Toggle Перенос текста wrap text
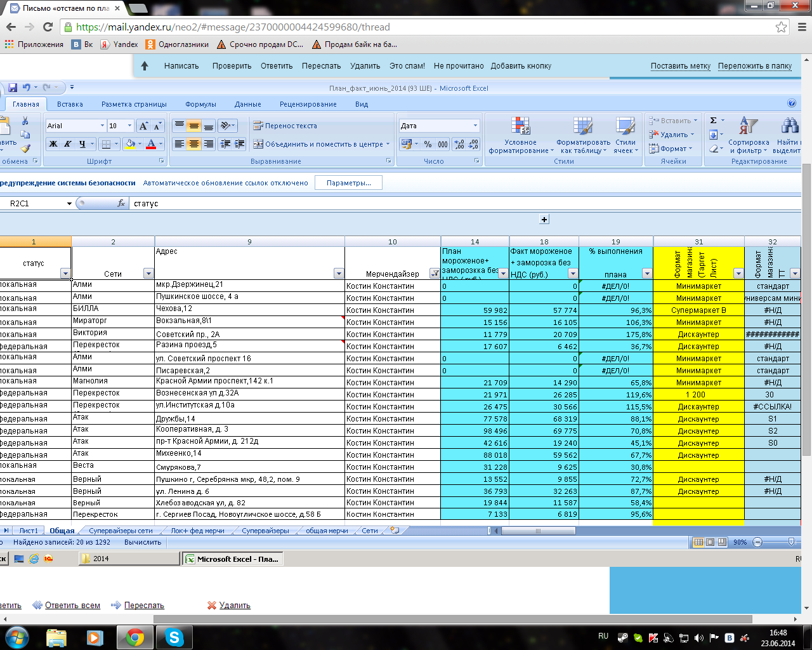This screenshot has height=650, width=812. coord(285,126)
